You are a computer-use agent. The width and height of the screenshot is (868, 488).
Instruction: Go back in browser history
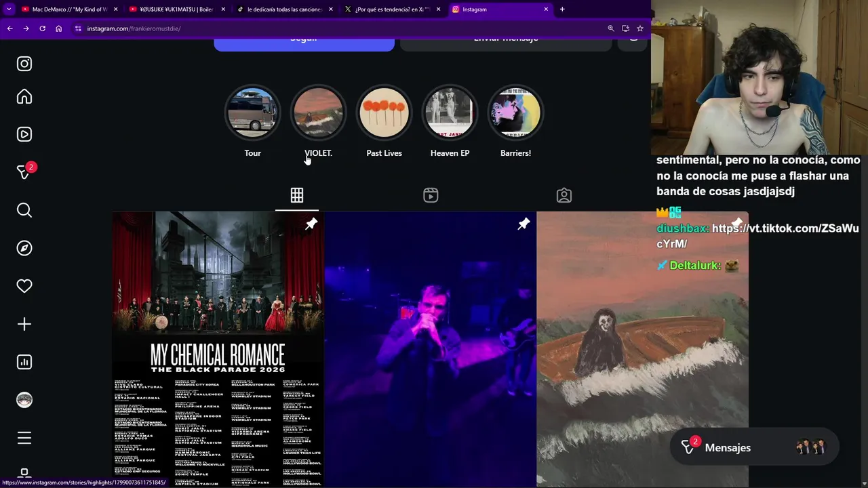9,28
